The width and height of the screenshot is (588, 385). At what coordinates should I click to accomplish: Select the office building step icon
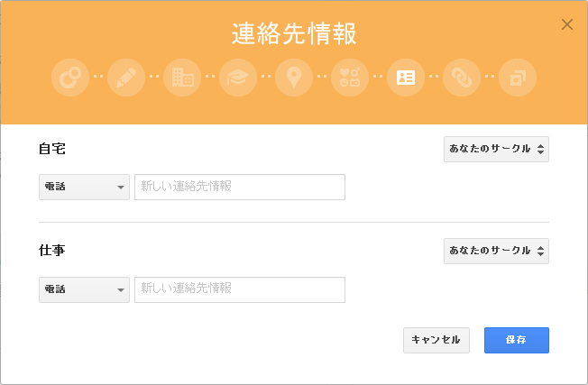(182, 78)
